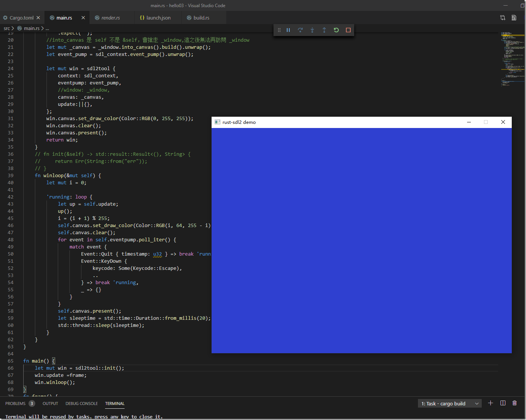Switch to the Cargo.toml editor tab
The height and width of the screenshot is (420, 526).
pyautogui.click(x=21, y=18)
